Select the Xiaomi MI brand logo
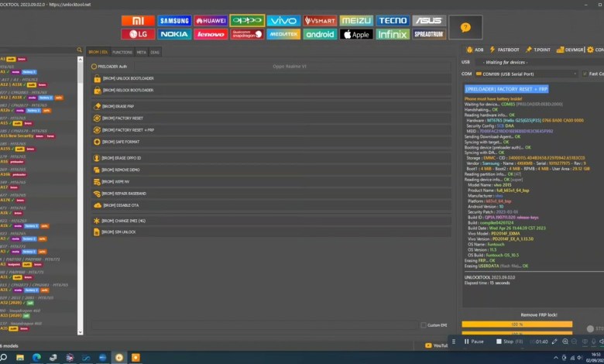 [138, 21]
